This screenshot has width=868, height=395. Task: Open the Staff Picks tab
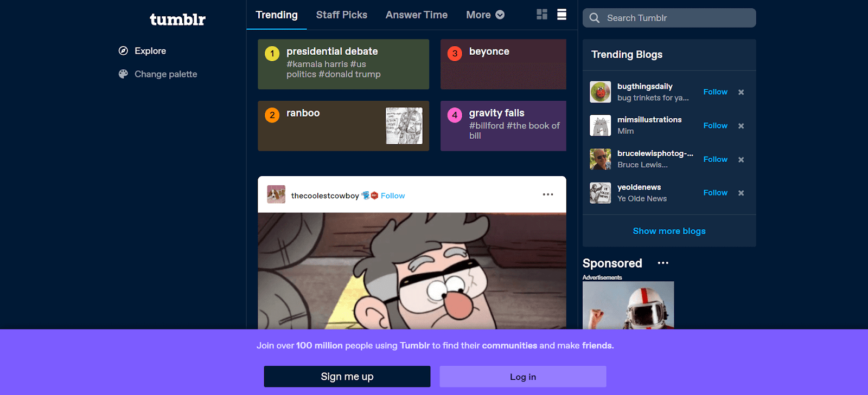(342, 15)
